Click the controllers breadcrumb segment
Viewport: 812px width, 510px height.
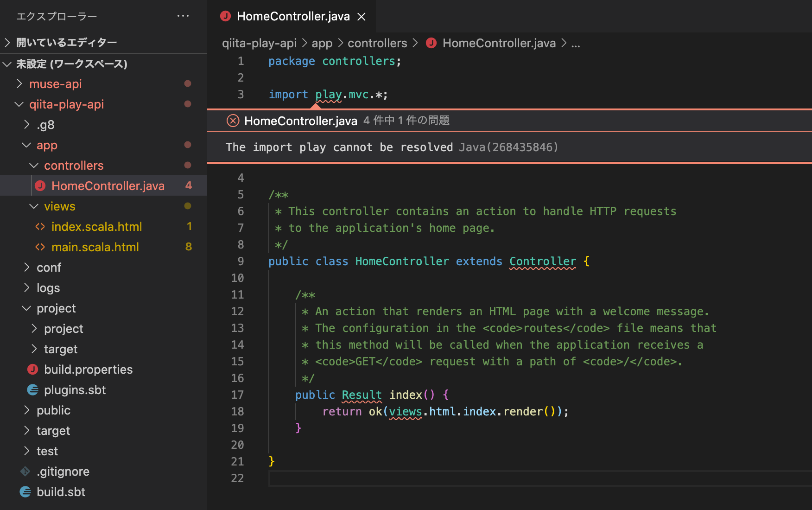(x=377, y=43)
